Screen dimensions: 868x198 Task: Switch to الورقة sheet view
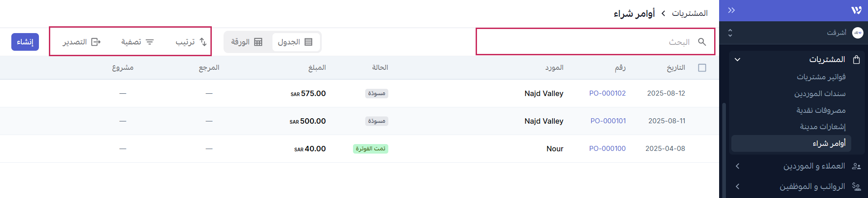coord(247,42)
